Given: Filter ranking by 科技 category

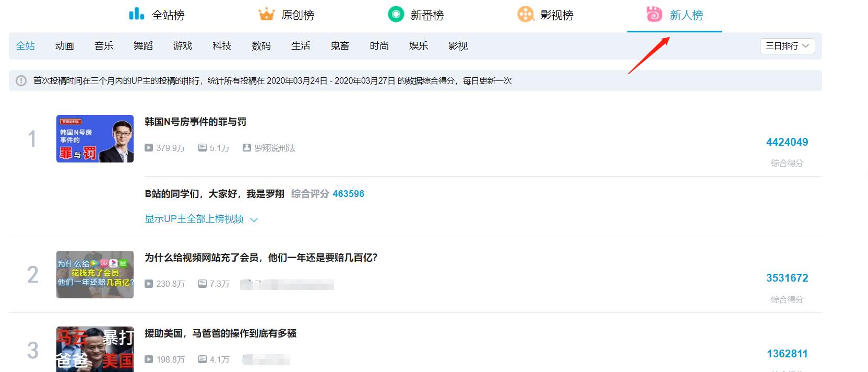Looking at the screenshot, I should click(x=222, y=46).
